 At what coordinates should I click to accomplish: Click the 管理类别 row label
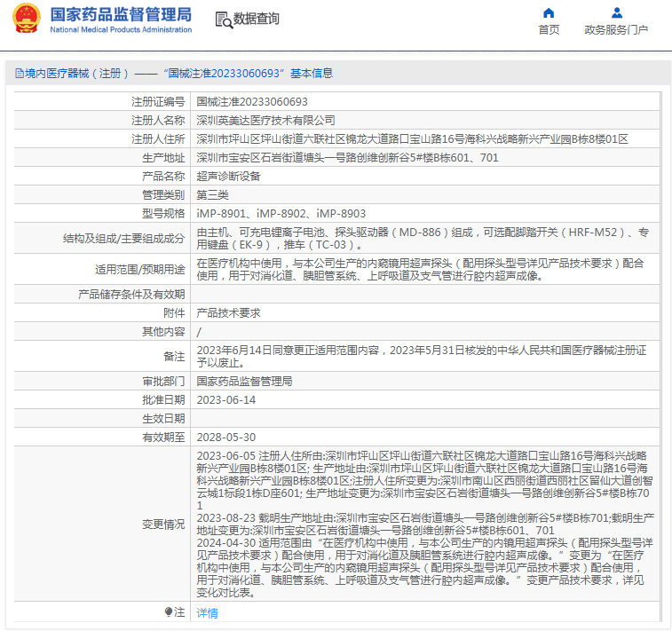point(163,195)
